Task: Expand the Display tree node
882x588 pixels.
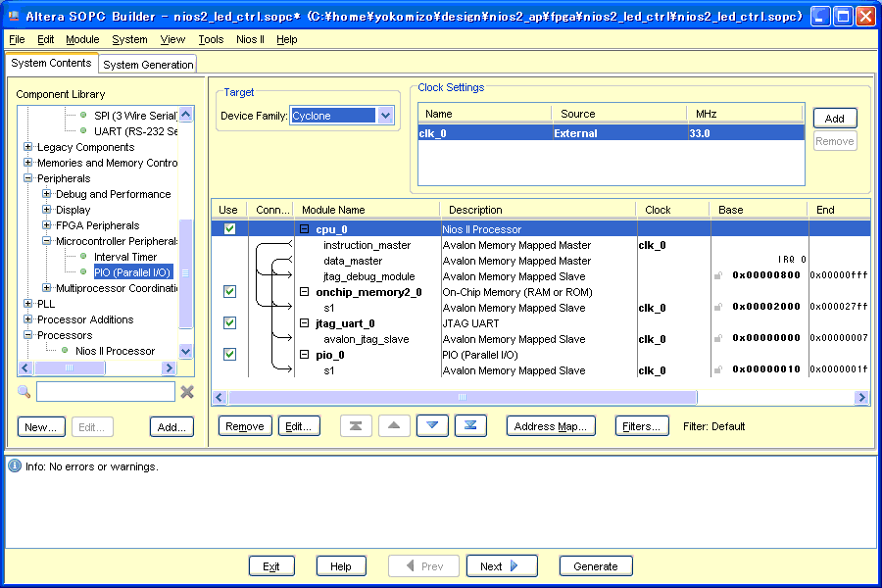Action: click(x=47, y=210)
